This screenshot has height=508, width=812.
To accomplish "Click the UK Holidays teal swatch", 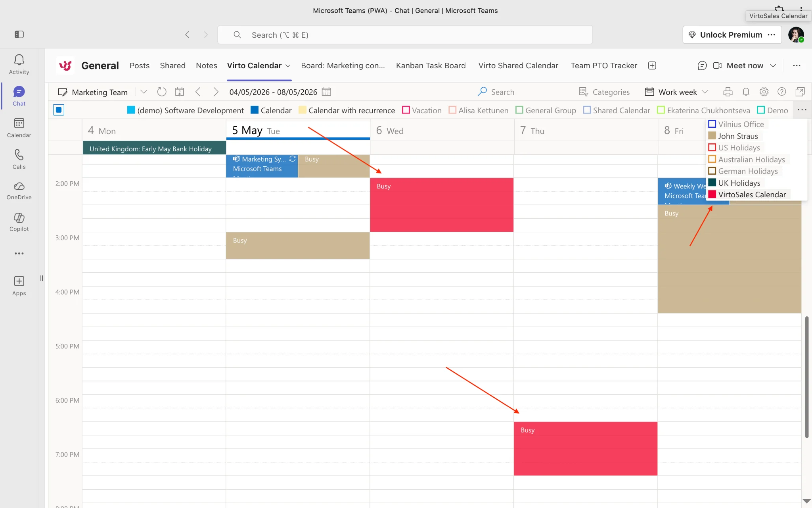I will click(x=712, y=183).
